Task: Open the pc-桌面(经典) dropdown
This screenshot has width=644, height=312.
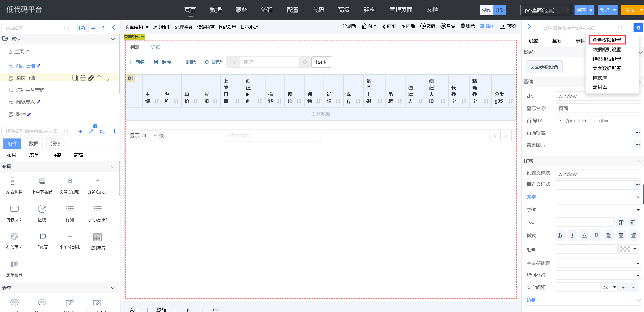Action: [x=545, y=10]
